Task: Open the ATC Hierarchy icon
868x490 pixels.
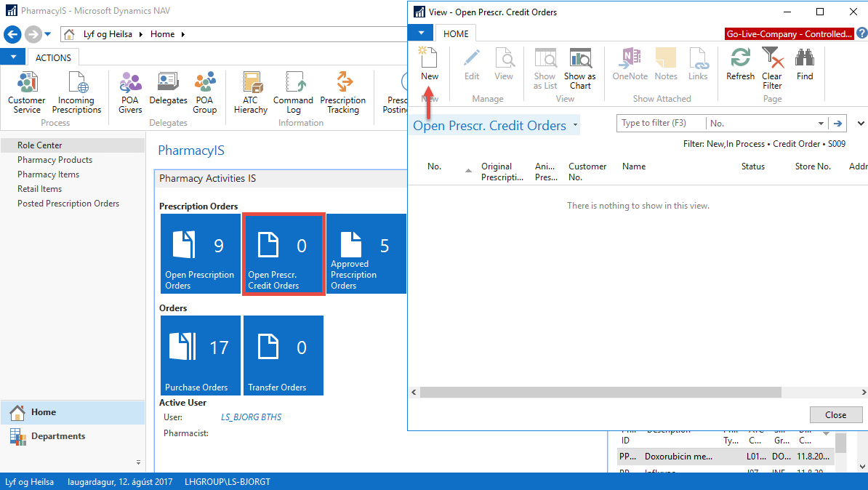Action: pos(251,92)
